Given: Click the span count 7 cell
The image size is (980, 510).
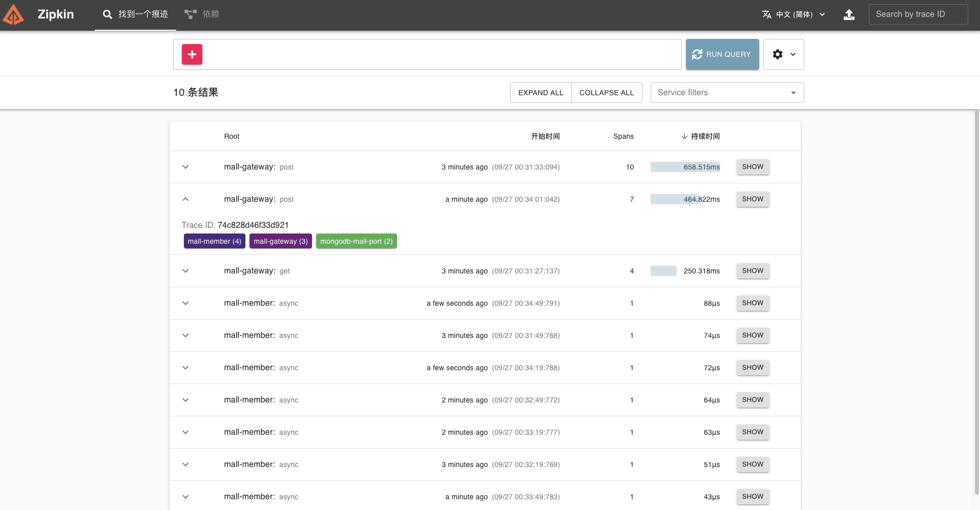Looking at the screenshot, I should pos(632,199).
